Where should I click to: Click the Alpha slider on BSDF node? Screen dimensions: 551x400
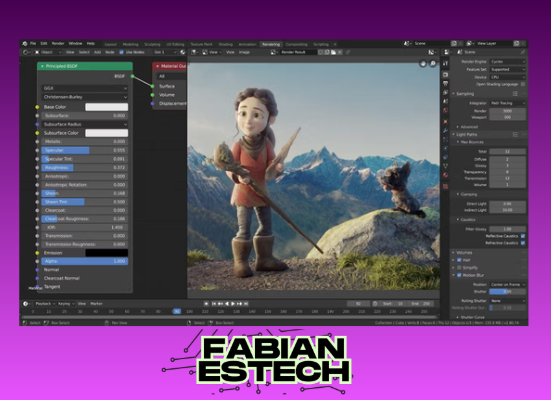pyautogui.click(x=85, y=261)
